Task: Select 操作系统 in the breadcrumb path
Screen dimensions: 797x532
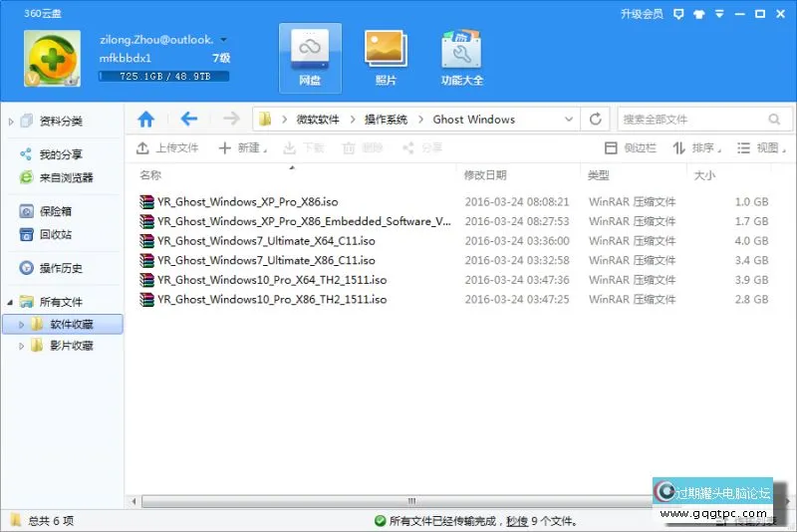Action: coord(386,120)
